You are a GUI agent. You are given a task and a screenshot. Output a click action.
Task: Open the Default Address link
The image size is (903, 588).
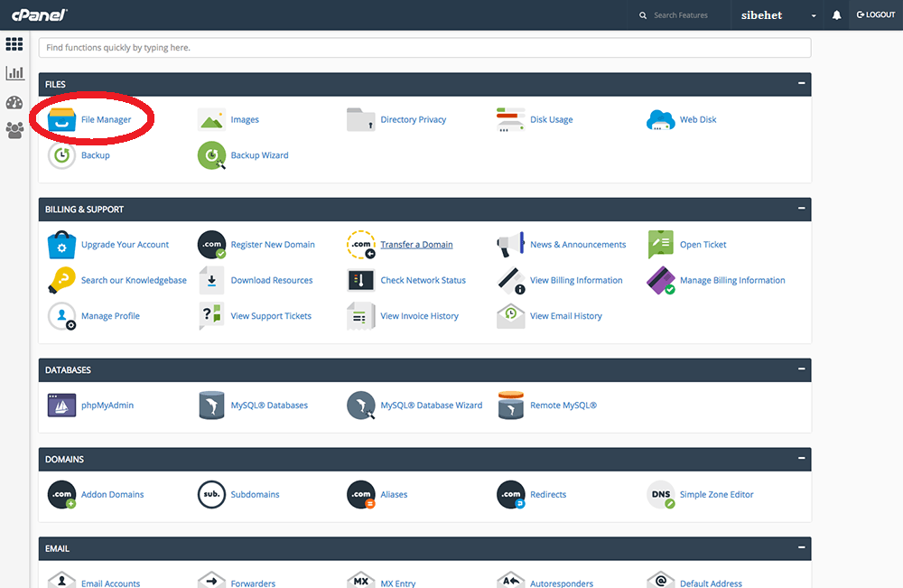tap(711, 583)
